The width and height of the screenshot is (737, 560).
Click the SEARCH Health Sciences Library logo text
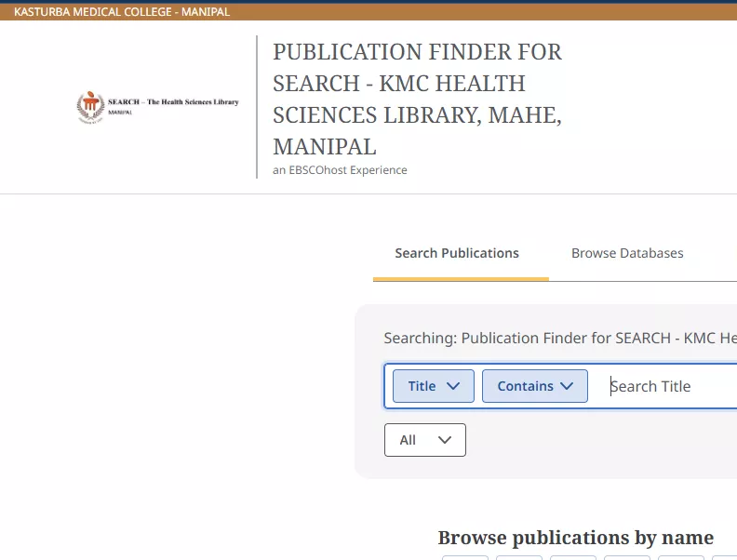click(173, 102)
